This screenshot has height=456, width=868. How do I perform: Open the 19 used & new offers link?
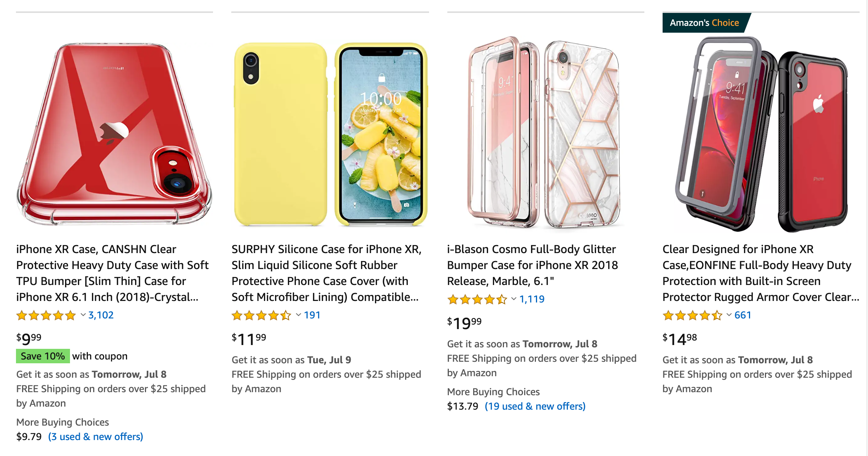coord(536,406)
